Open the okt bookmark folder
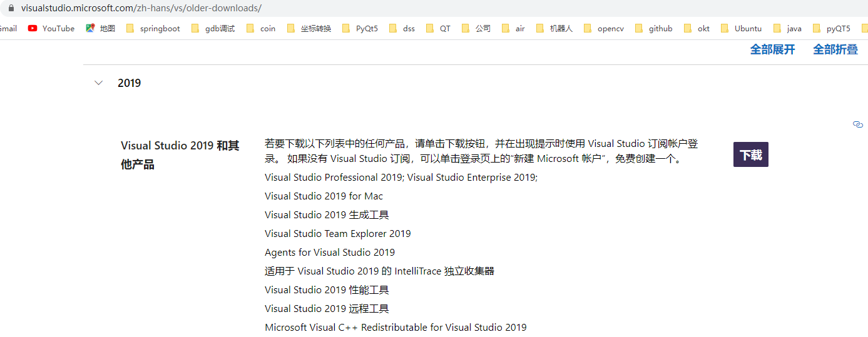Viewport: 868px width, 337px height. tap(697, 28)
